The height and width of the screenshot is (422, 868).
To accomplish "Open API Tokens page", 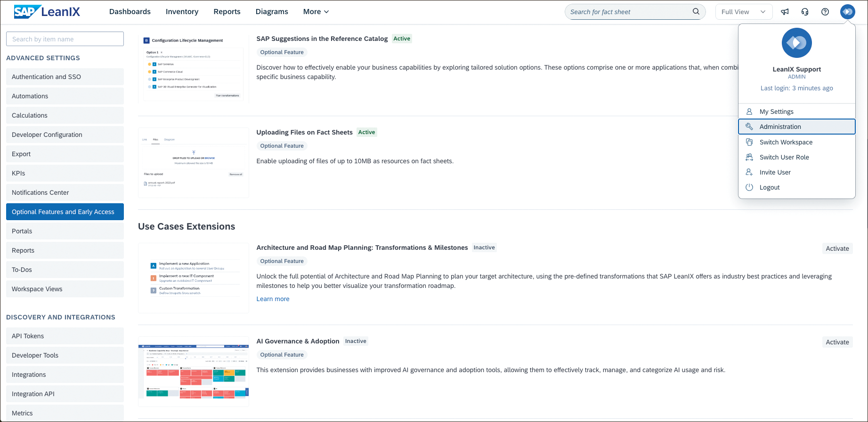I will pos(65,336).
